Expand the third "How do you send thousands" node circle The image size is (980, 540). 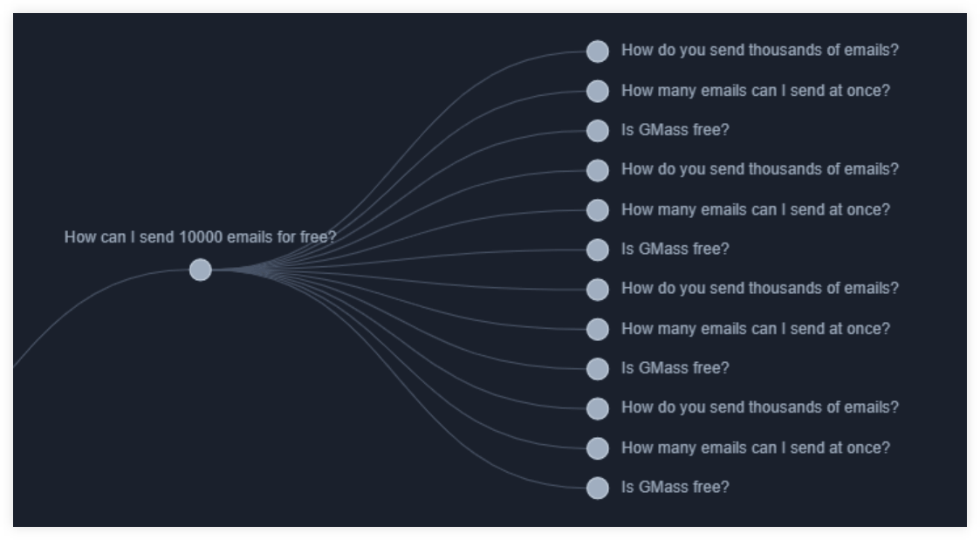[598, 290]
